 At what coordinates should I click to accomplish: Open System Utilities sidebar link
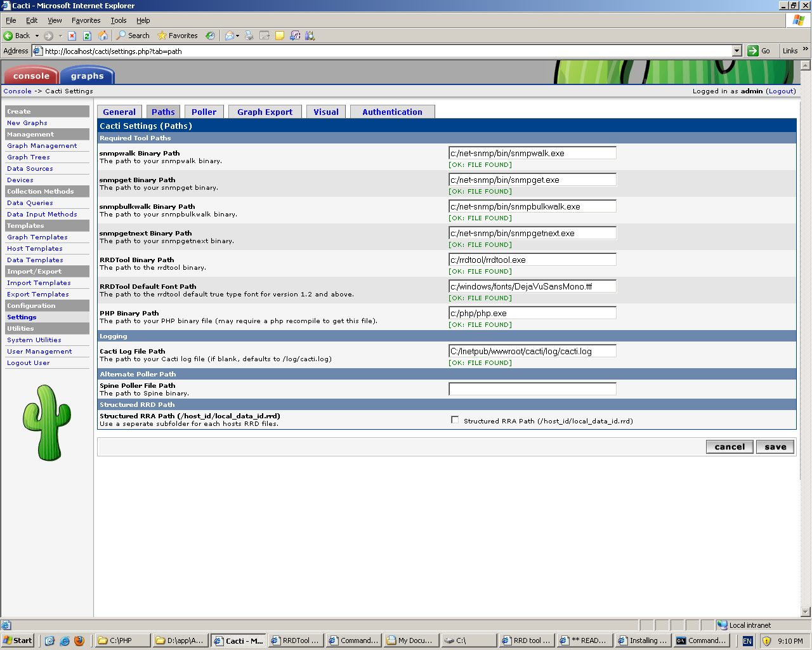click(x=34, y=340)
